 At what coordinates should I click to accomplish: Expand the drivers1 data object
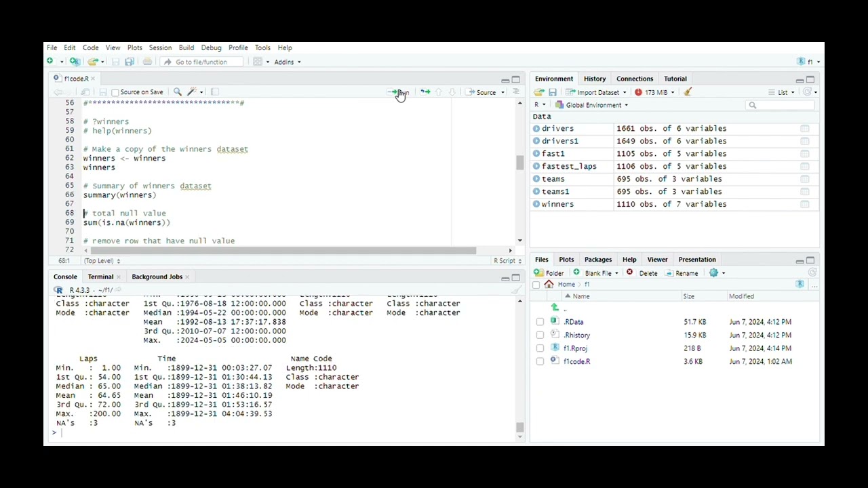pos(536,142)
